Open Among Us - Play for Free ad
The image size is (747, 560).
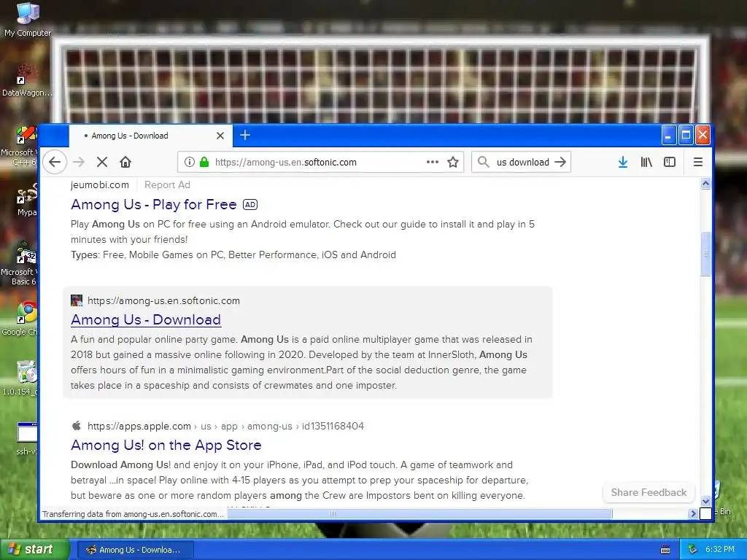point(153,204)
